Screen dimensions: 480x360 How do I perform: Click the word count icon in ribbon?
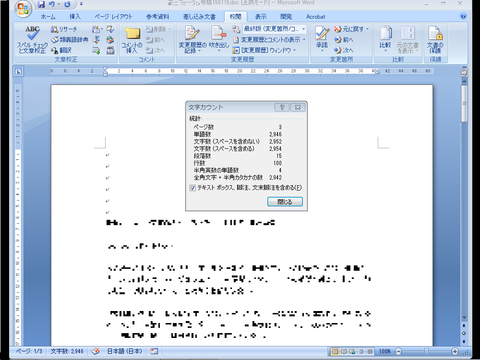110,50
